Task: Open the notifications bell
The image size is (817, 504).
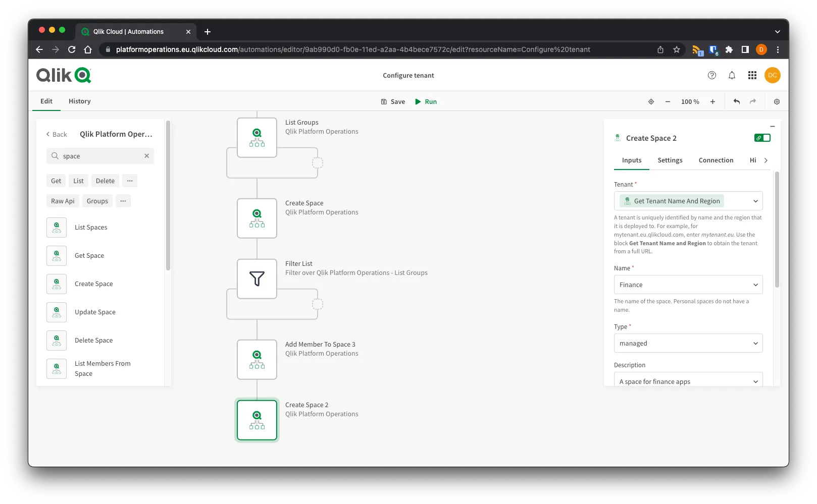Action: coord(731,75)
